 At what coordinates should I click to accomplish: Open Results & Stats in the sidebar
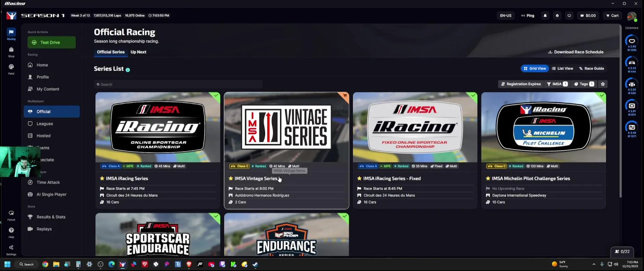[52, 217]
